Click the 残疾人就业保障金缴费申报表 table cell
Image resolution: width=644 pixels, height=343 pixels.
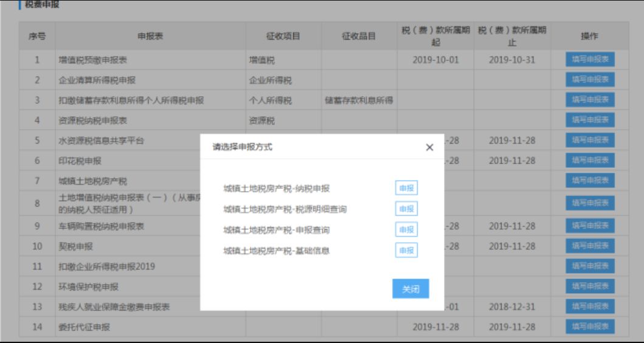pos(128,307)
